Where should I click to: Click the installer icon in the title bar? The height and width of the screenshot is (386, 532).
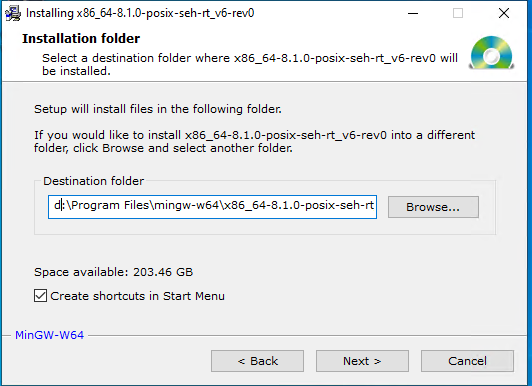(x=13, y=14)
